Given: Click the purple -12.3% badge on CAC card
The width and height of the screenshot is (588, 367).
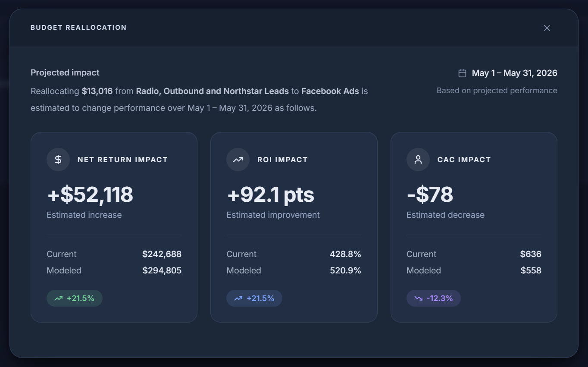Looking at the screenshot, I should tap(434, 298).
